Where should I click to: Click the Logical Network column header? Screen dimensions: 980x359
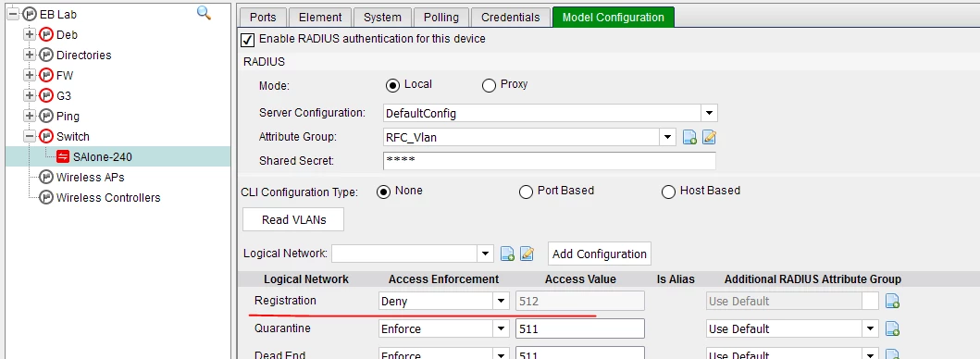(x=306, y=279)
